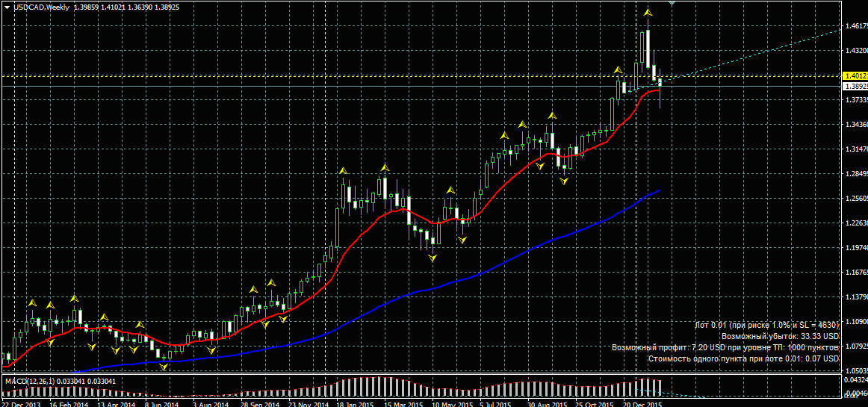Click the 1.46175 price scale value
868x407 pixels.
tap(856, 26)
